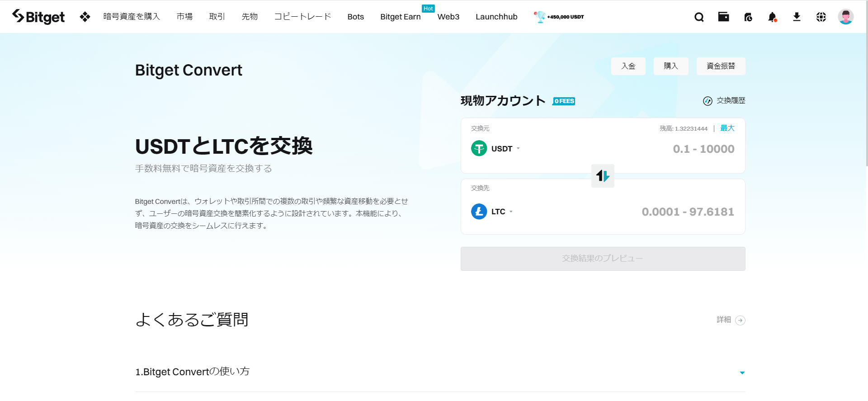
Task: Expand the Bitget Convertの使い方 FAQ arrow
Action: (742, 373)
